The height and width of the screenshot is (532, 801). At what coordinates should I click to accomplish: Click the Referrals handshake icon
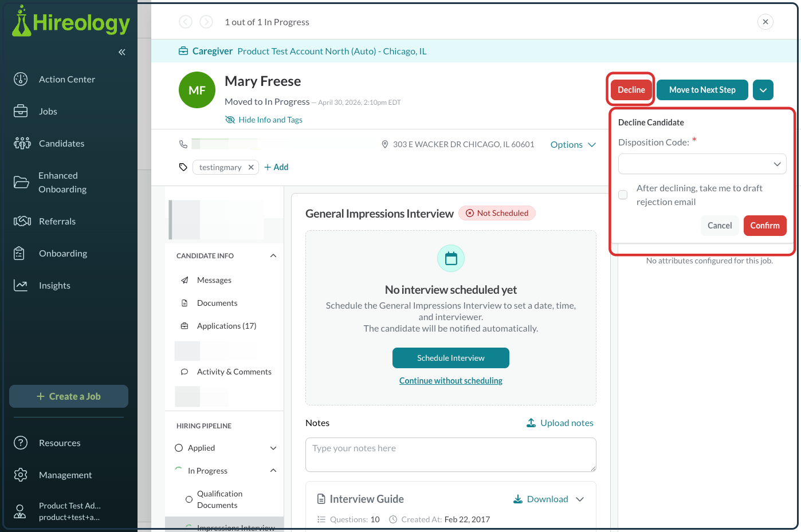(x=22, y=221)
